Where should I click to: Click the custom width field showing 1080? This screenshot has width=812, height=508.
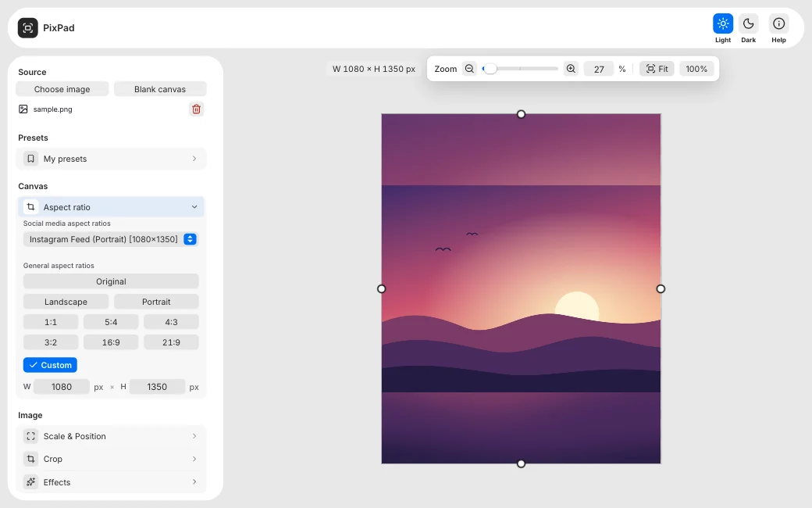[62, 387]
